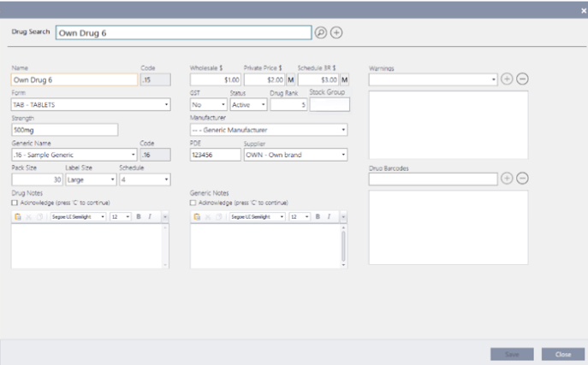The height and width of the screenshot is (365, 588).
Task: Click the PDE field 123456
Action: [x=216, y=155]
